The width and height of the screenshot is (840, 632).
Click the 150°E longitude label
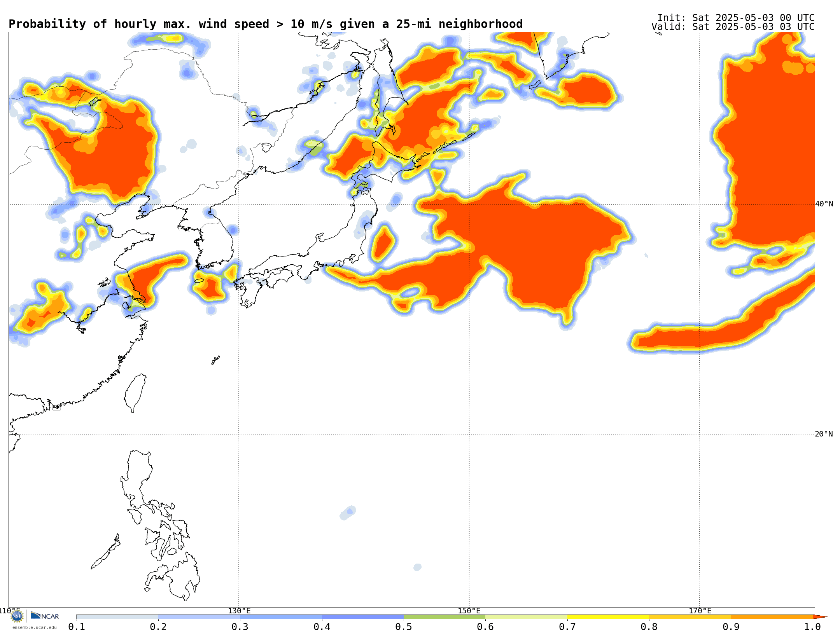click(x=469, y=611)
